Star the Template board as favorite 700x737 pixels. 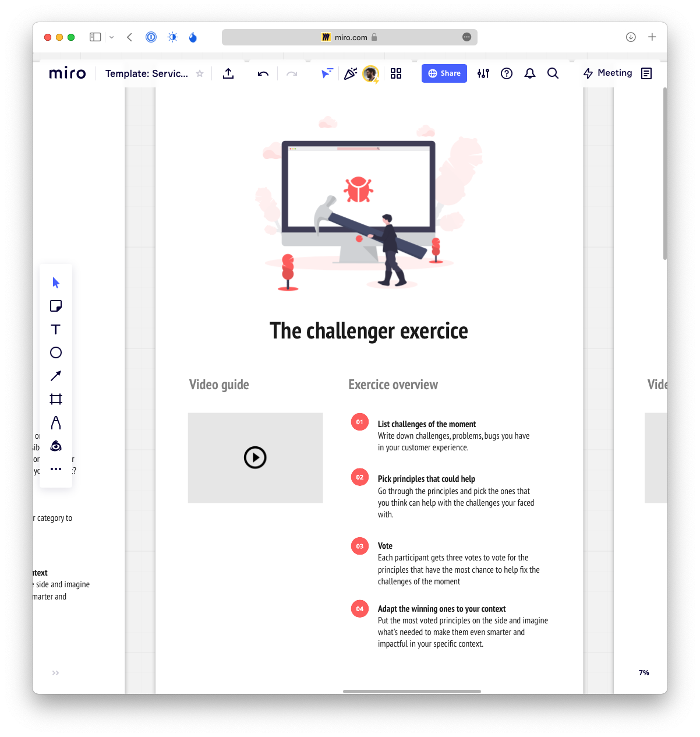click(200, 73)
